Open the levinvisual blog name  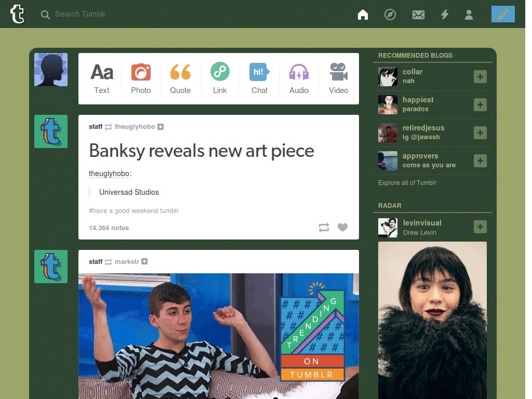point(422,223)
